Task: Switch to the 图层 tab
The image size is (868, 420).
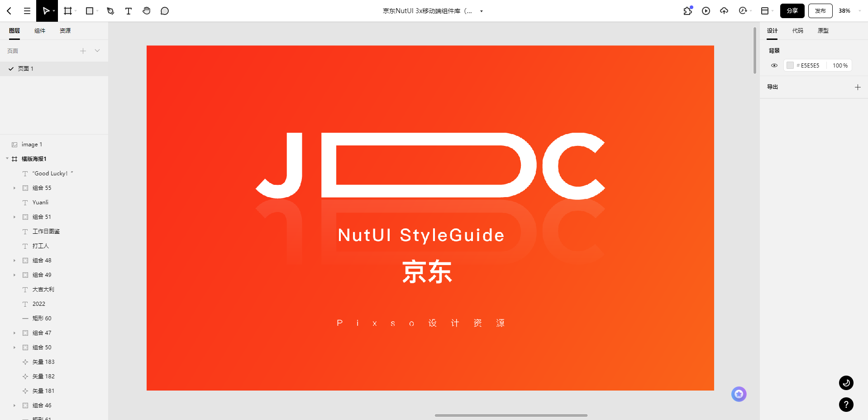Action: coord(14,31)
